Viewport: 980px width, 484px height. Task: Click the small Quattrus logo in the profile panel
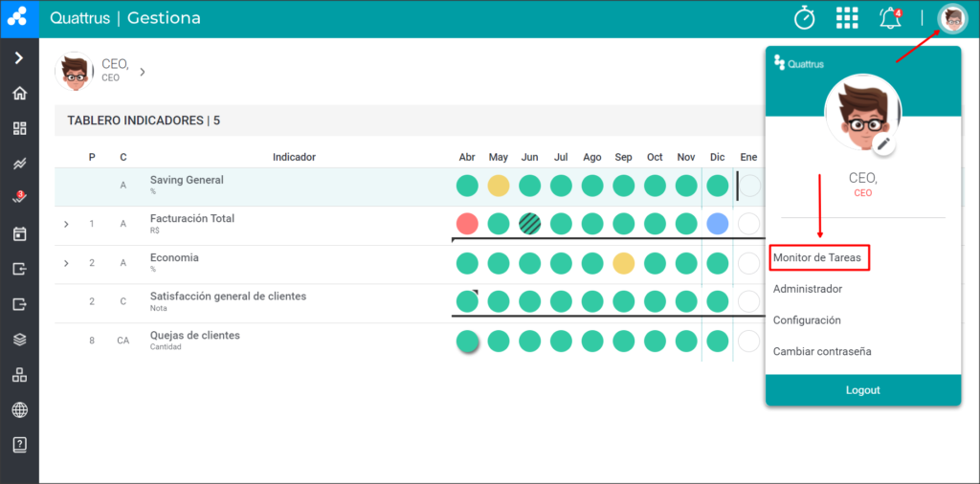[x=799, y=63]
